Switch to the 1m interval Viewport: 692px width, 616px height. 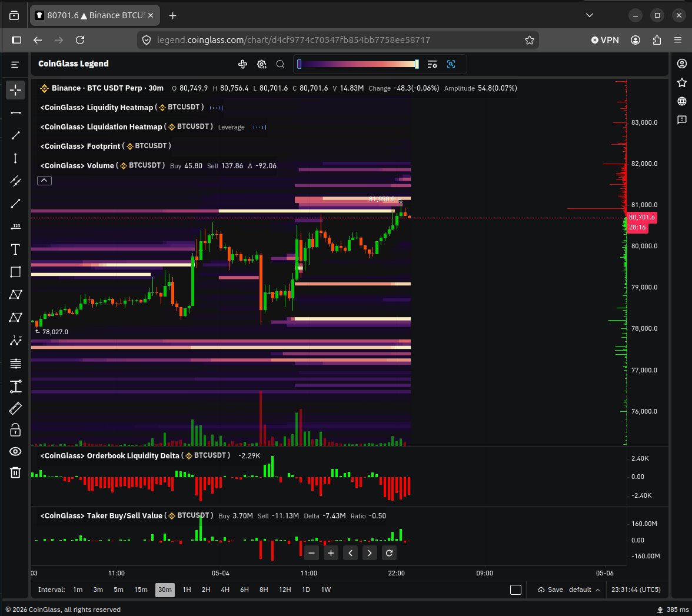[78, 590]
